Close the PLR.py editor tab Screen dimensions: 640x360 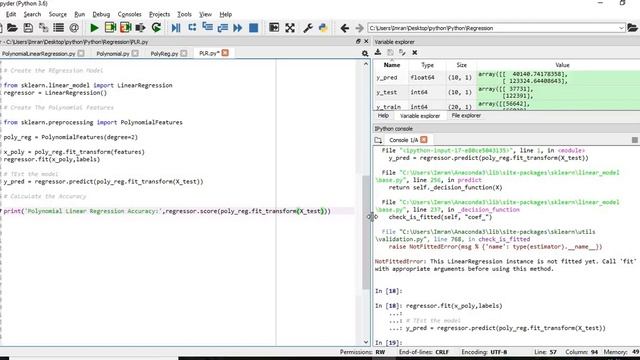(225, 53)
